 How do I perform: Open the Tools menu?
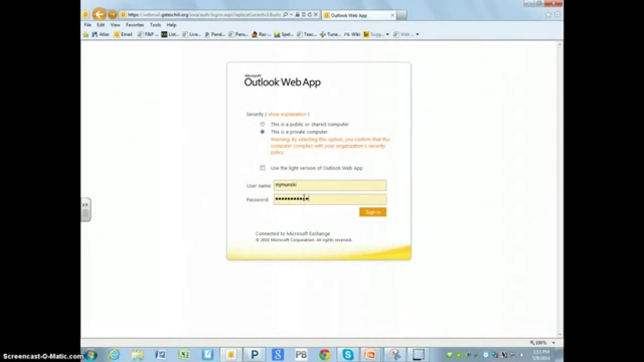[155, 25]
